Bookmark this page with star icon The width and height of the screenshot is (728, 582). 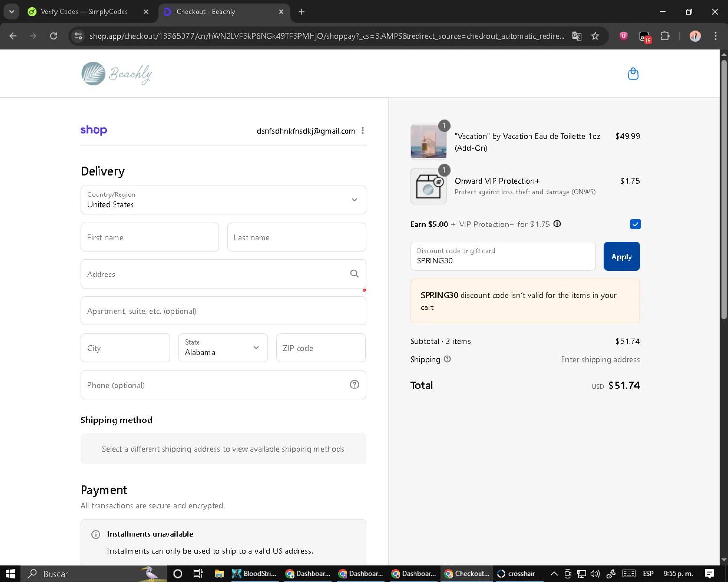tap(595, 36)
